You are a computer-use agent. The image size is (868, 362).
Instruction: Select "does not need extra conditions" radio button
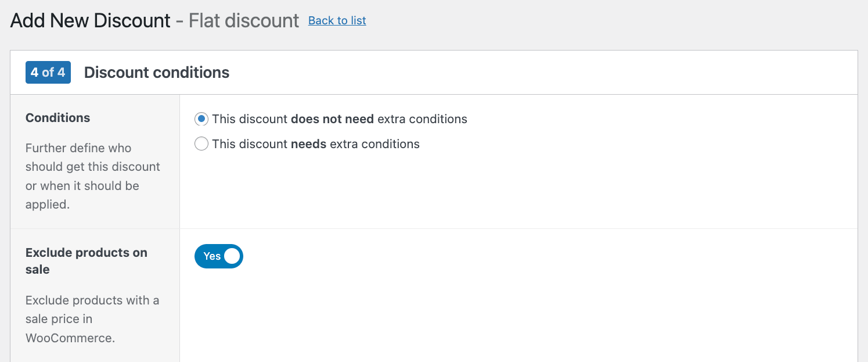(x=201, y=119)
